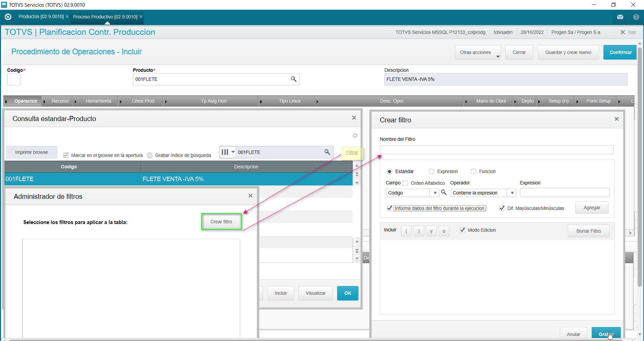Insert 'y' logical operator in filter
This screenshot has height=341, width=644.
click(431, 231)
